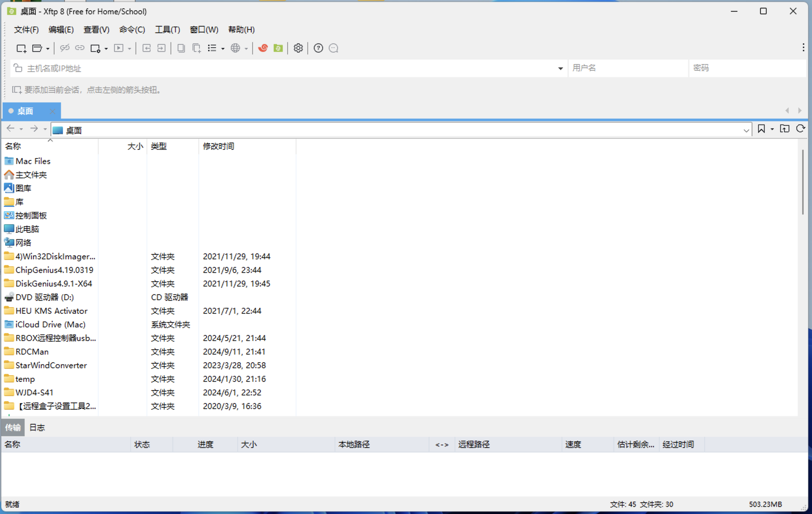The image size is (812, 514).
Task: Click the bookmark icon beside the path bar
Action: (761, 129)
